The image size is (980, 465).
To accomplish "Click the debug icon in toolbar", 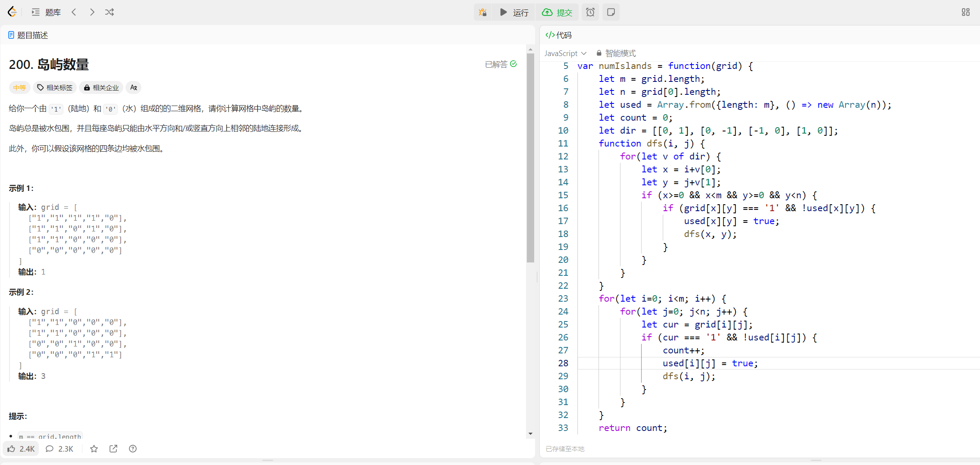I will pyautogui.click(x=482, y=12).
